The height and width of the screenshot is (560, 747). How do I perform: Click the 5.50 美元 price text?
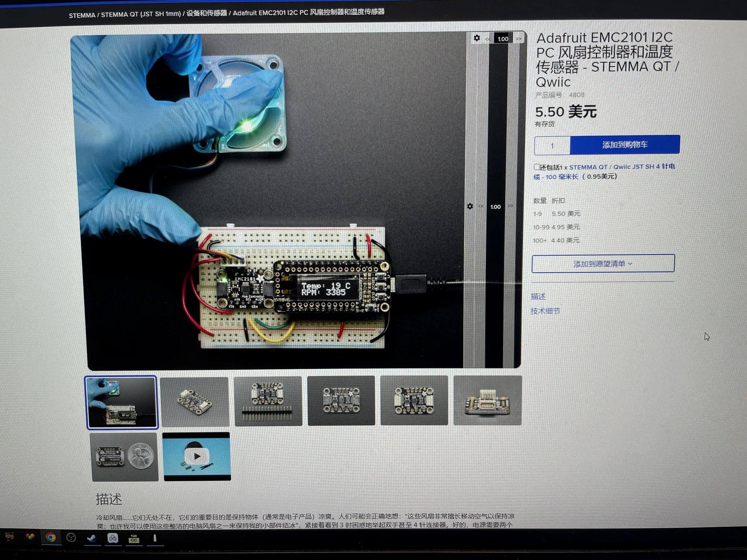(566, 112)
